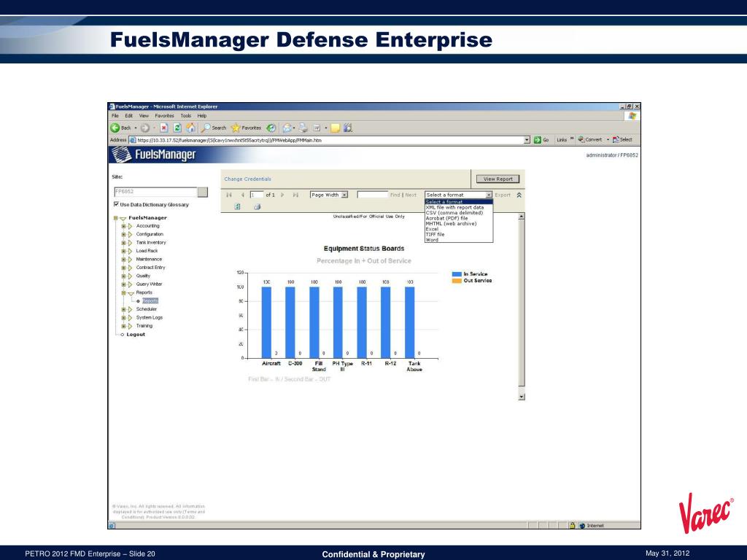The width and height of the screenshot is (747, 560).
Task: Click the Export link
Action: coord(503,195)
